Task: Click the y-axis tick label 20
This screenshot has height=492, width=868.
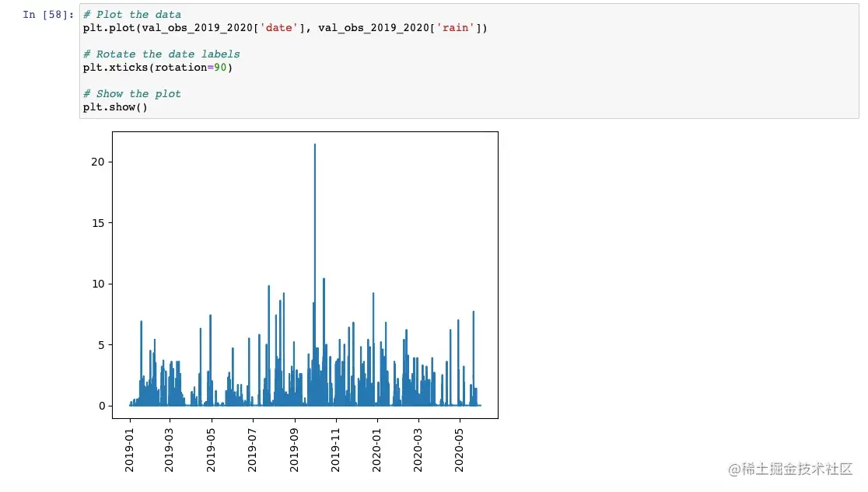Action: tap(98, 162)
